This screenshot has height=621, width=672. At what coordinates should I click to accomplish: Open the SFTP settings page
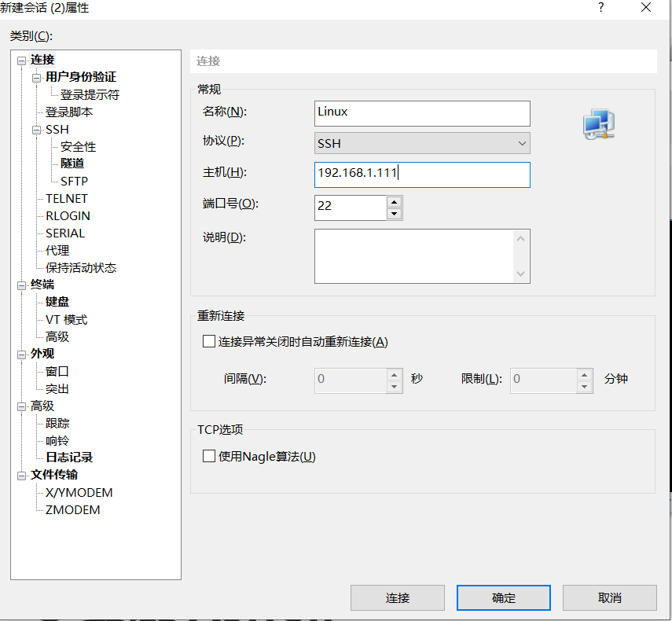pos(77,181)
